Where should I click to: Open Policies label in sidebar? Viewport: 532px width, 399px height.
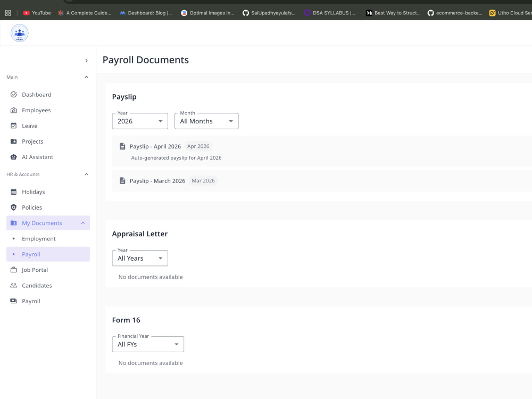32,207
